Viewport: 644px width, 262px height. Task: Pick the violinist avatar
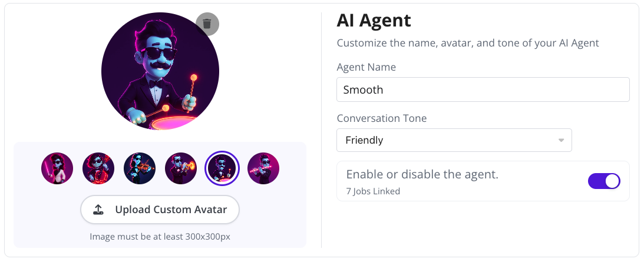pyautogui.click(x=140, y=168)
